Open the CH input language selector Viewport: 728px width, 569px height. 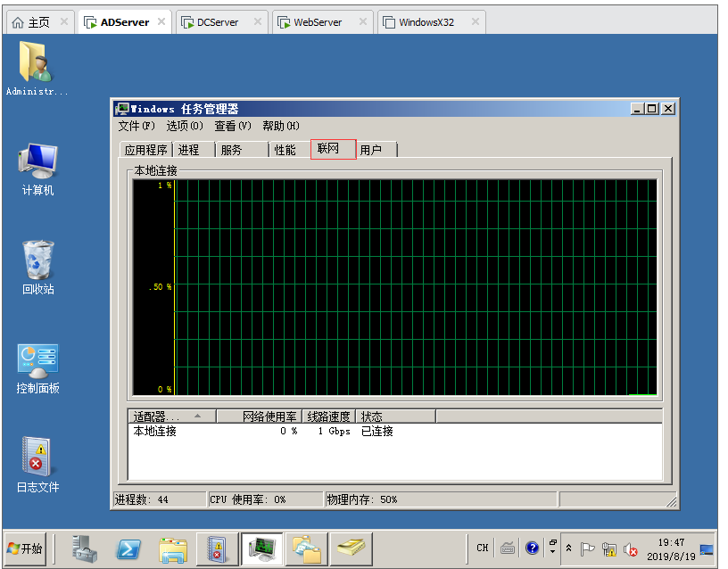point(483,548)
